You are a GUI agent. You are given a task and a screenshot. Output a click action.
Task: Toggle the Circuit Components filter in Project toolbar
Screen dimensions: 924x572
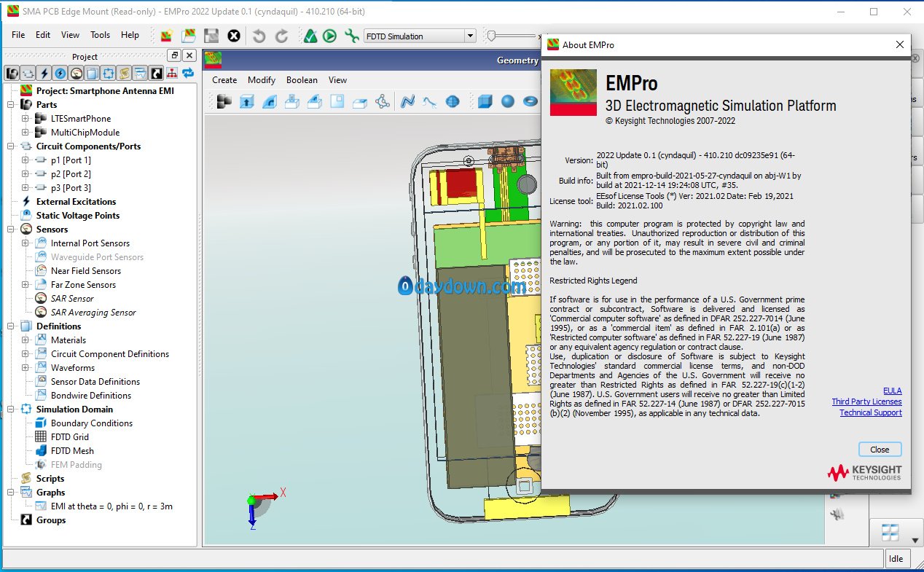click(28, 73)
